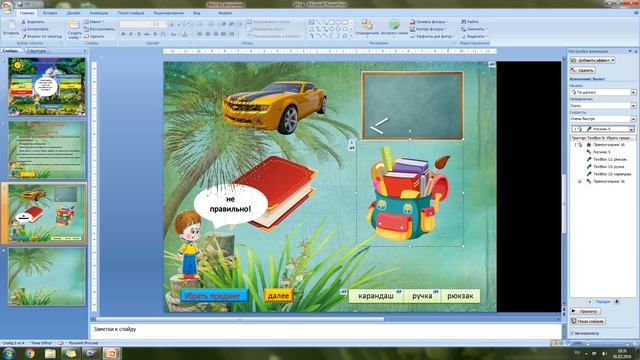Open the Add Effect (Добавить эффект) dropdown
This screenshot has width=640, height=360.
pos(593,60)
